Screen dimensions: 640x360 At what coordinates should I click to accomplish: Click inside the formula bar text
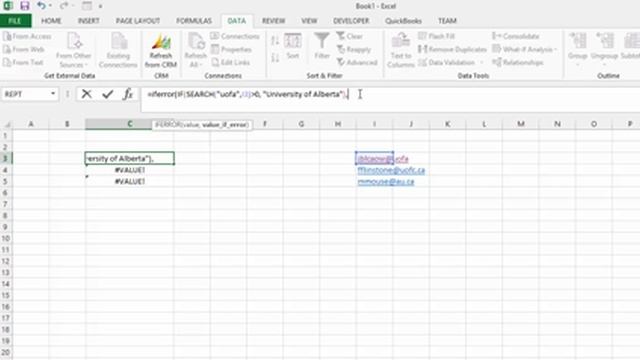pos(248,94)
